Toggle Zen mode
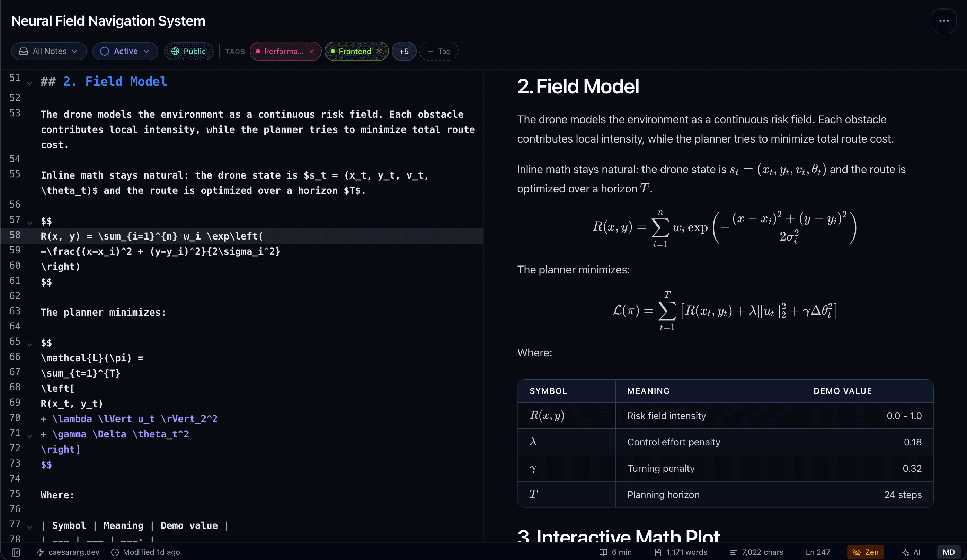967x560 pixels. click(865, 552)
